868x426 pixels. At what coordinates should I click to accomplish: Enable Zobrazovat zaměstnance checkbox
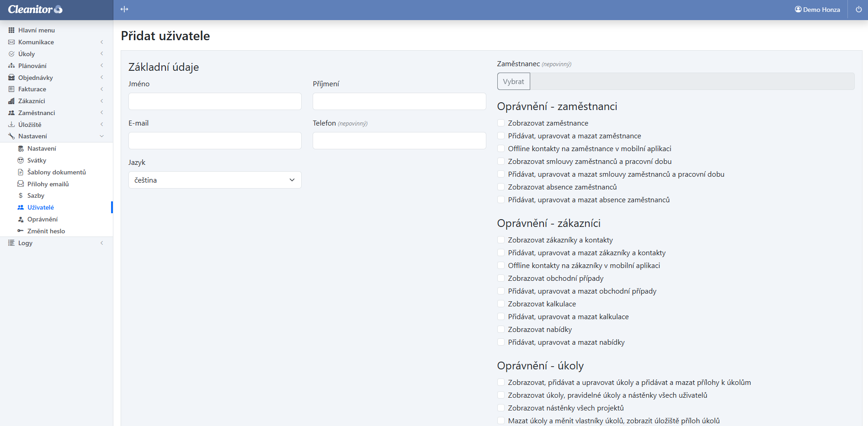click(x=501, y=123)
